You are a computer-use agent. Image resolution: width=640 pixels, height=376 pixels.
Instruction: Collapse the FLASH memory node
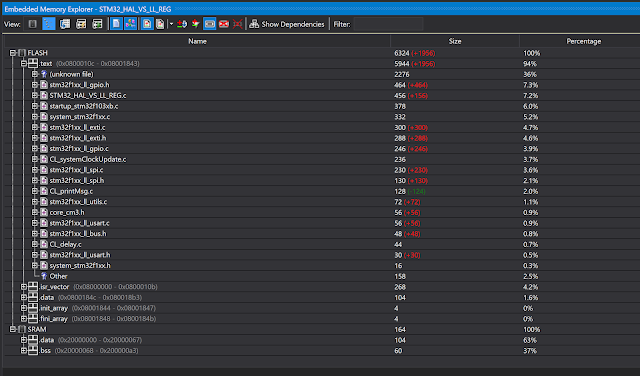(13, 53)
